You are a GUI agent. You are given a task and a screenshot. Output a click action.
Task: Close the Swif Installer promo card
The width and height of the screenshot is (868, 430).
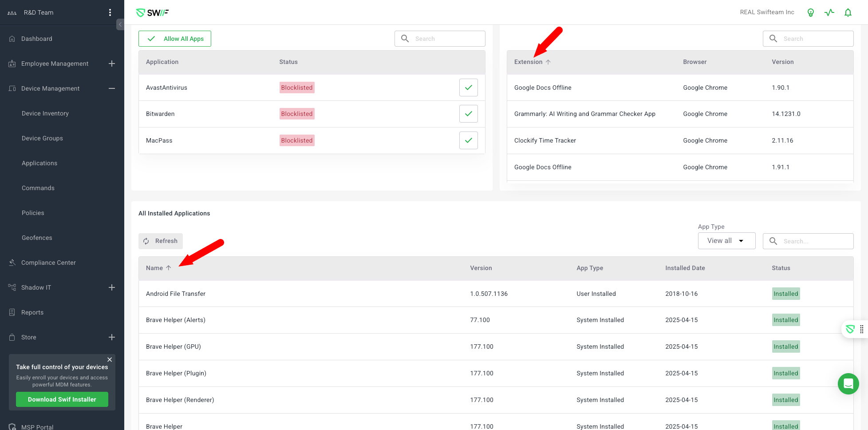[110, 359]
